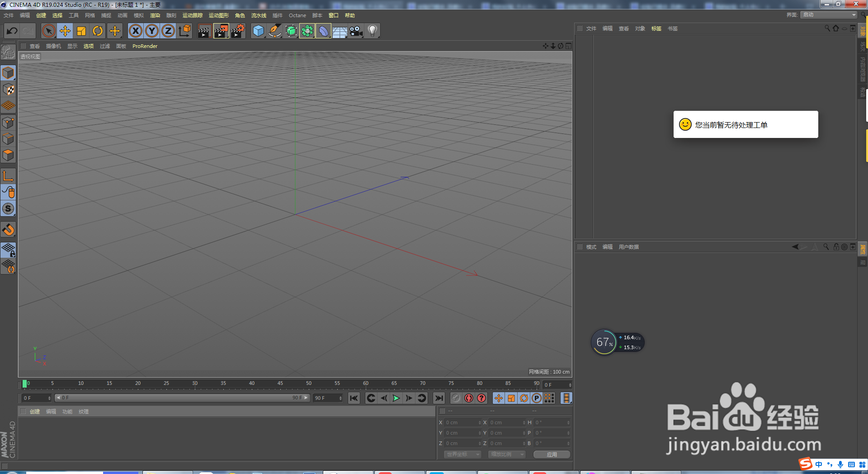Play the animation forward
The width and height of the screenshot is (868, 474).
pos(396,398)
